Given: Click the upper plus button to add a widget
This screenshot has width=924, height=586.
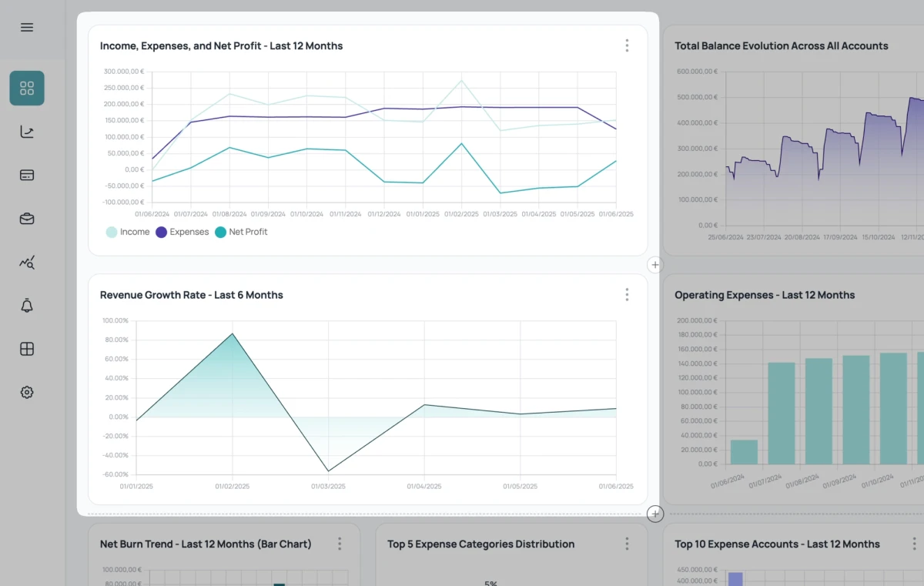Looking at the screenshot, I should click(654, 264).
